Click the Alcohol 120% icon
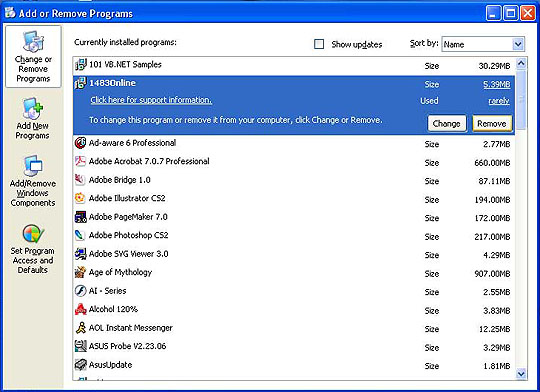The width and height of the screenshot is (540, 392). [x=80, y=309]
